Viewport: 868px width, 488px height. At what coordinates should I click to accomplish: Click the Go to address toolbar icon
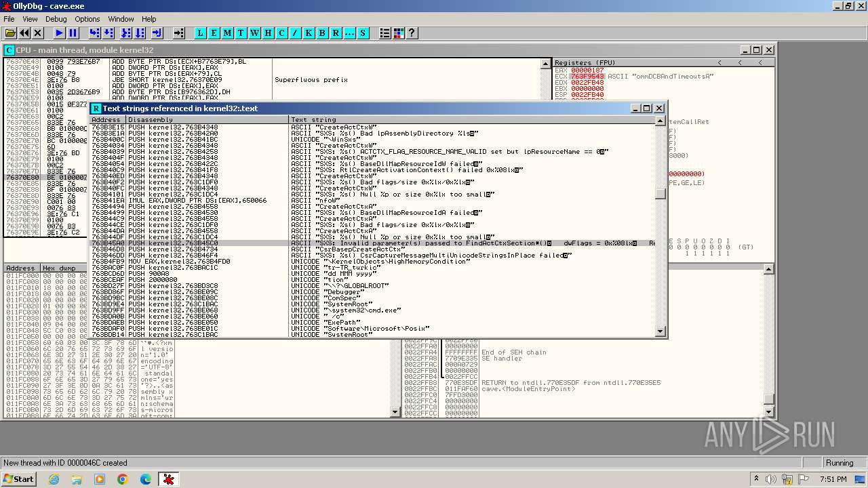coord(179,33)
